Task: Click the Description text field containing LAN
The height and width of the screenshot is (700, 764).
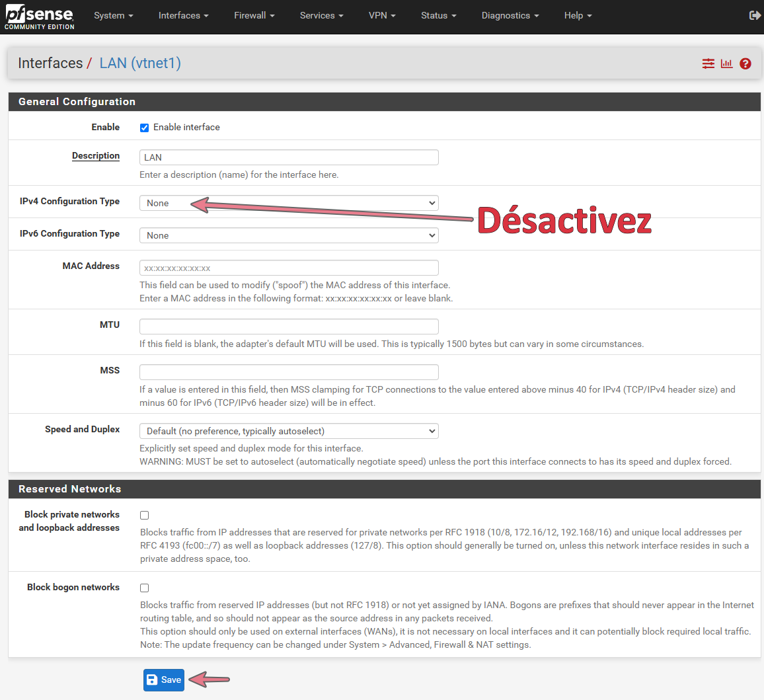Action: pos(289,157)
